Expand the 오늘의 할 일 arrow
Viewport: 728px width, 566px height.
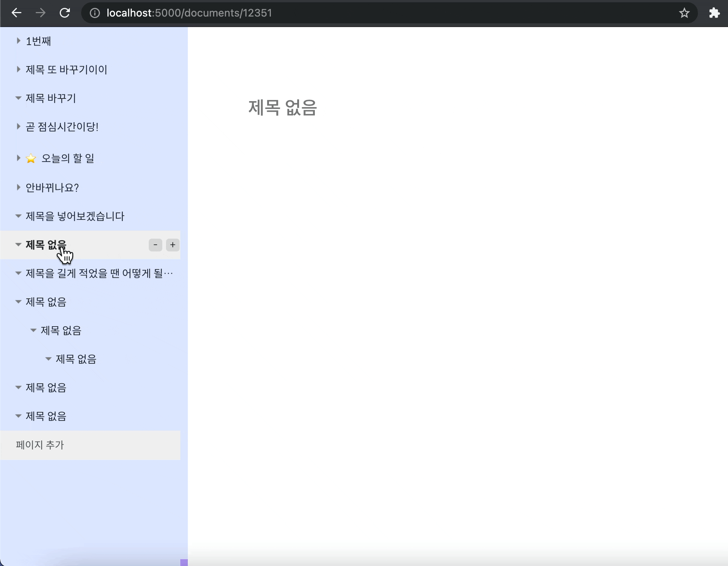[x=18, y=158]
